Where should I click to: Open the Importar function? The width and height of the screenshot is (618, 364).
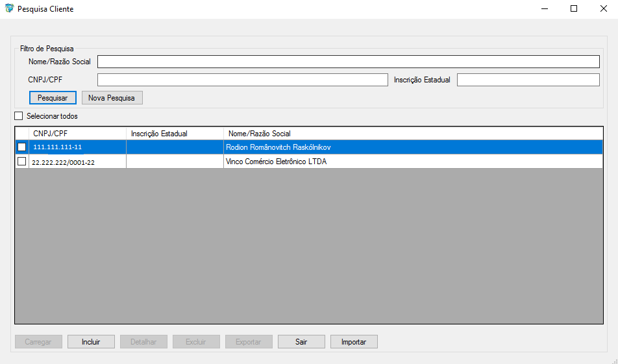pos(354,341)
